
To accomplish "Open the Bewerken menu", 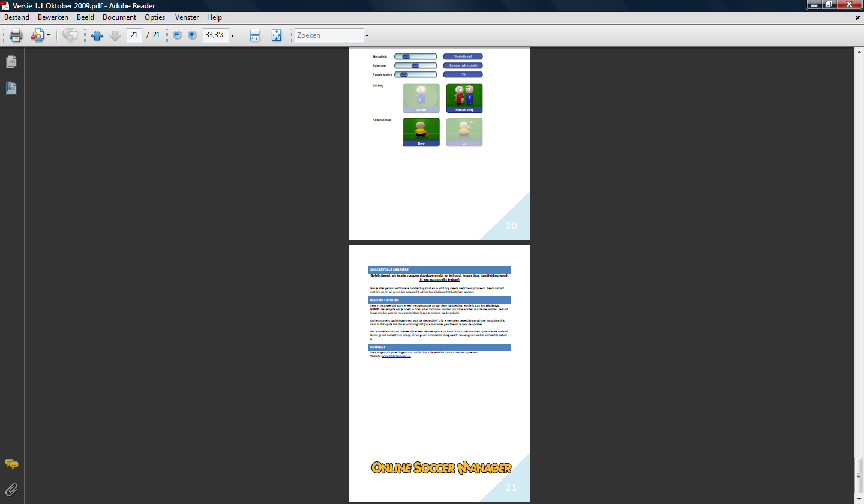I will [x=53, y=17].
